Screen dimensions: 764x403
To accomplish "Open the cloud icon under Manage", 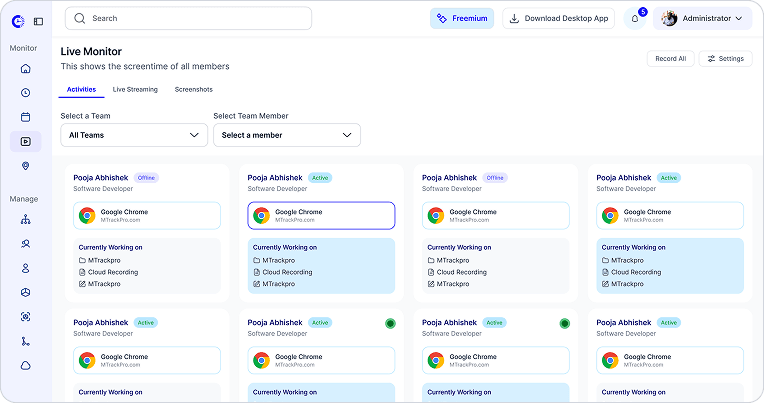I will (26, 365).
